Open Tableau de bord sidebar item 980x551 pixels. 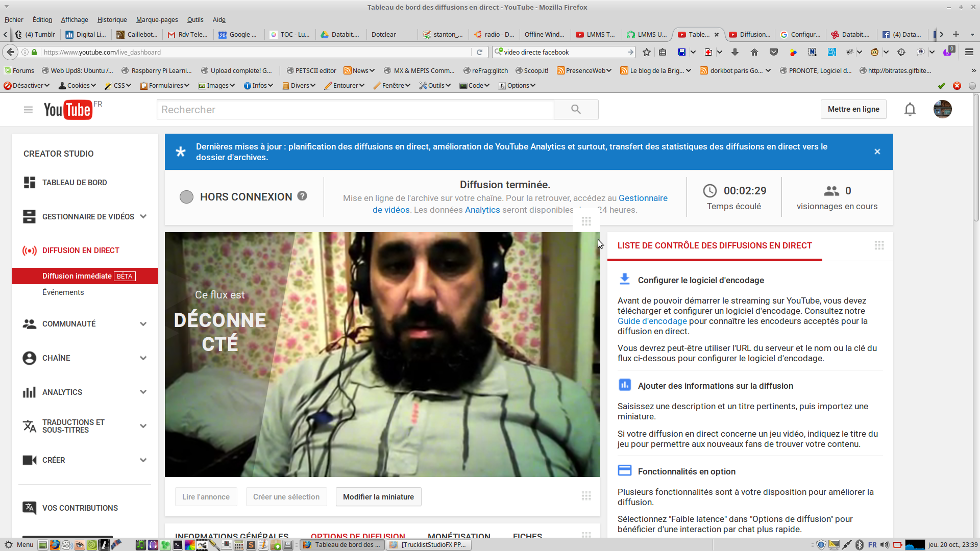(75, 183)
